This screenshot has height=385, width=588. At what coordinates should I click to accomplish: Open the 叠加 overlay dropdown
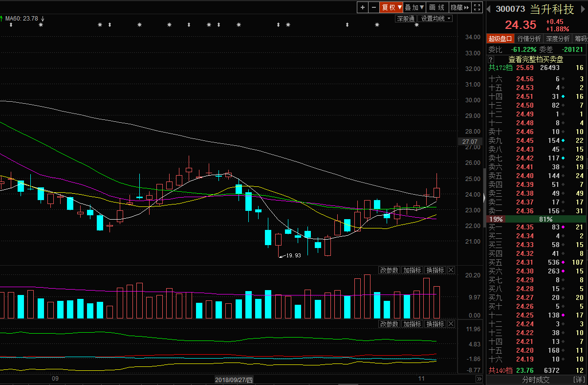click(414, 7)
